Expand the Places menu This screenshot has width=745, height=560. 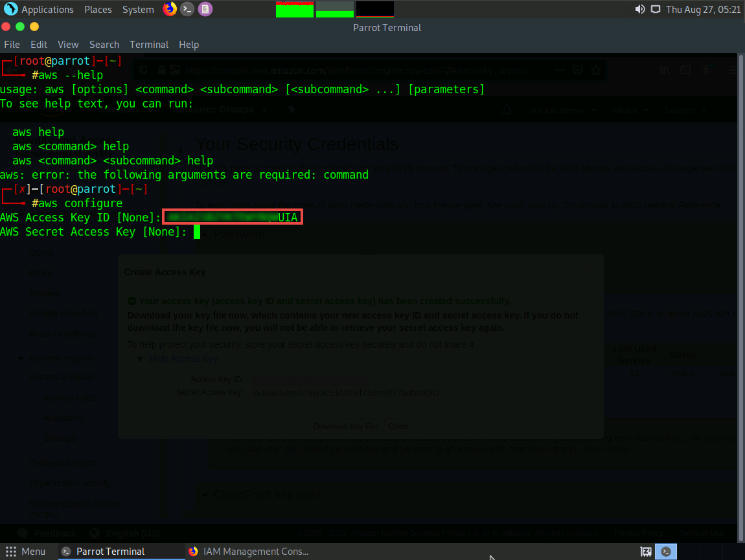[x=98, y=10]
